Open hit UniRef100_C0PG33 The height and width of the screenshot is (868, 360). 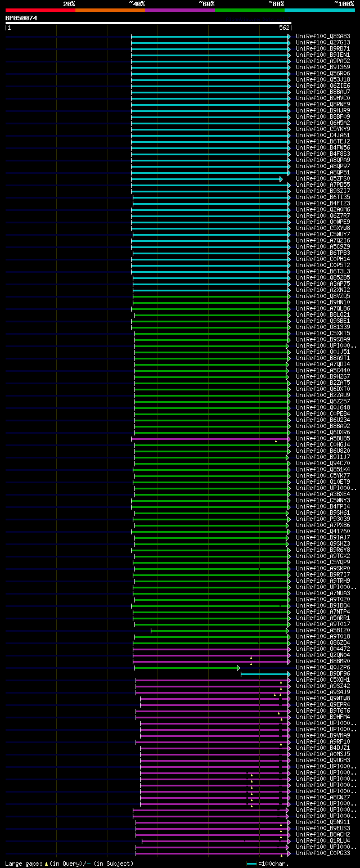[323, 853]
